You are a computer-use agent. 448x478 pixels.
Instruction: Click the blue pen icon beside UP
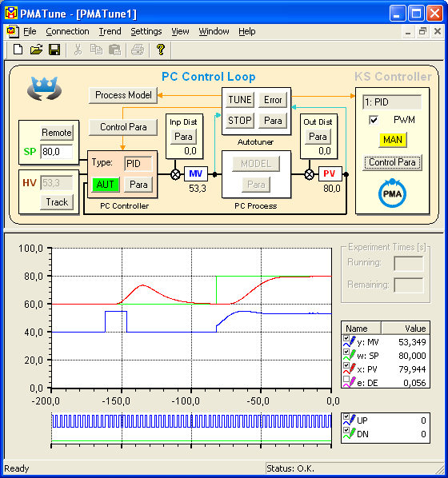353,419
